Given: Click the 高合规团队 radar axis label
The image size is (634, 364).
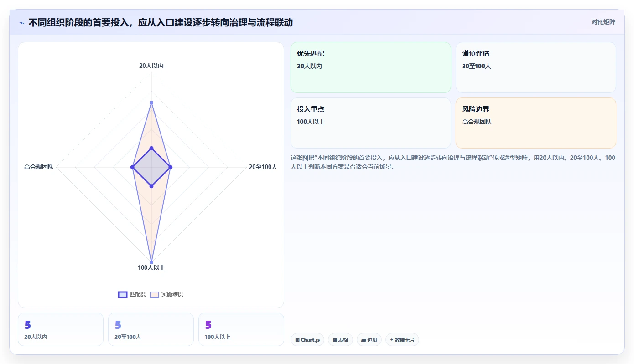Looking at the screenshot, I should pos(39,167).
